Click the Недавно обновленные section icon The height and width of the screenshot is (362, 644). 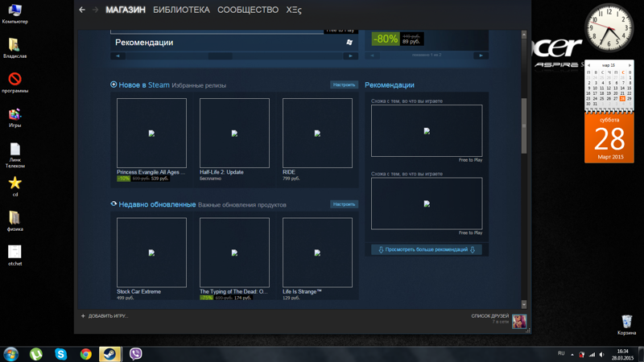click(114, 204)
